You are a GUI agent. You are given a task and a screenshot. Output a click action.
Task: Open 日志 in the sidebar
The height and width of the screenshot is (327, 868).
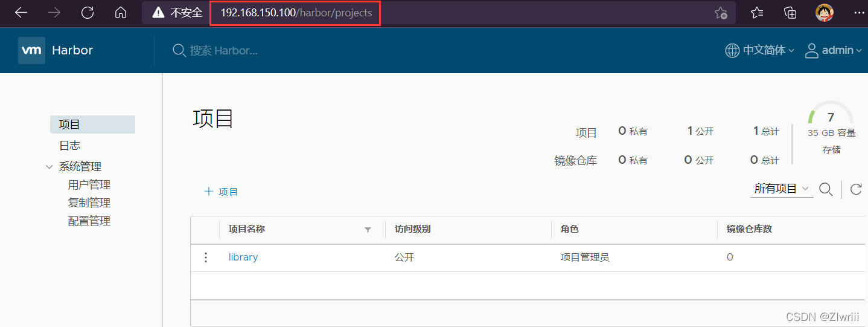tap(69, 146)
